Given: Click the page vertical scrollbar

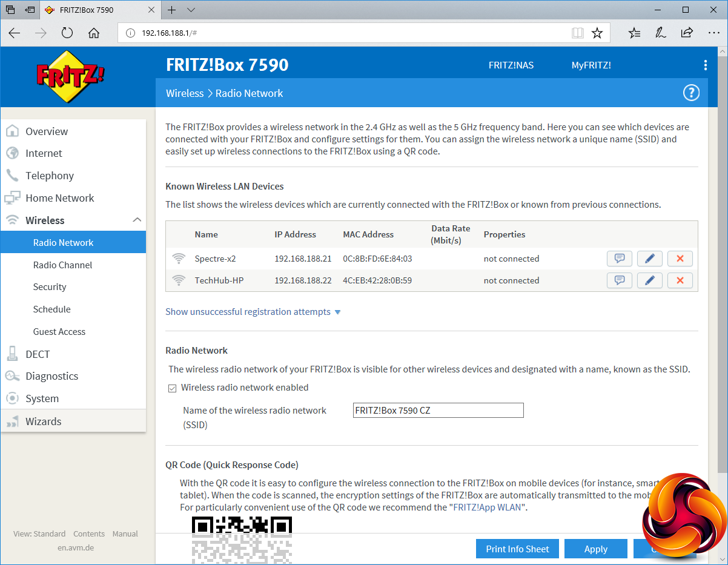Looking at the screenshot, I should click(723, 265).
